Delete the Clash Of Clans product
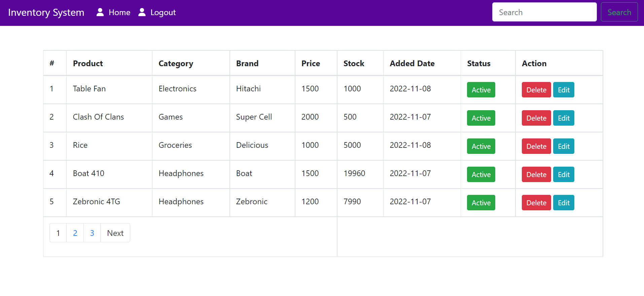The width and height of the screenshot is (644, 296). coord(536,118)
